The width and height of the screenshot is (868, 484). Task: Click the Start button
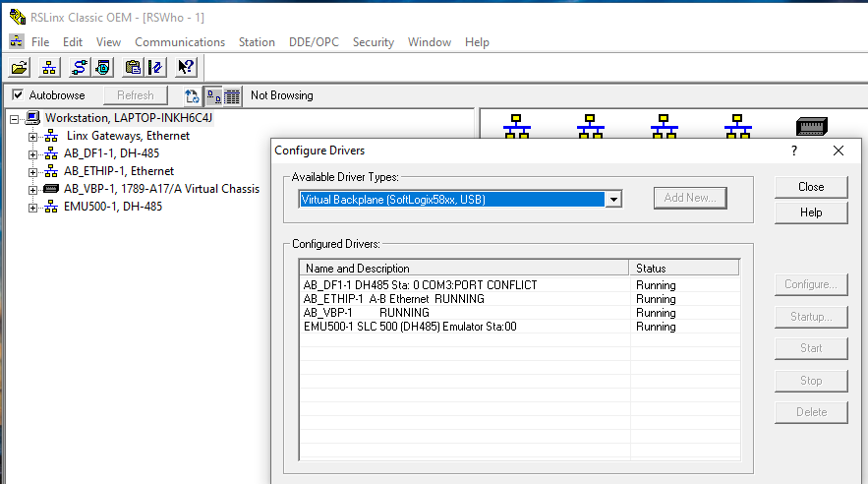[811, 348]
